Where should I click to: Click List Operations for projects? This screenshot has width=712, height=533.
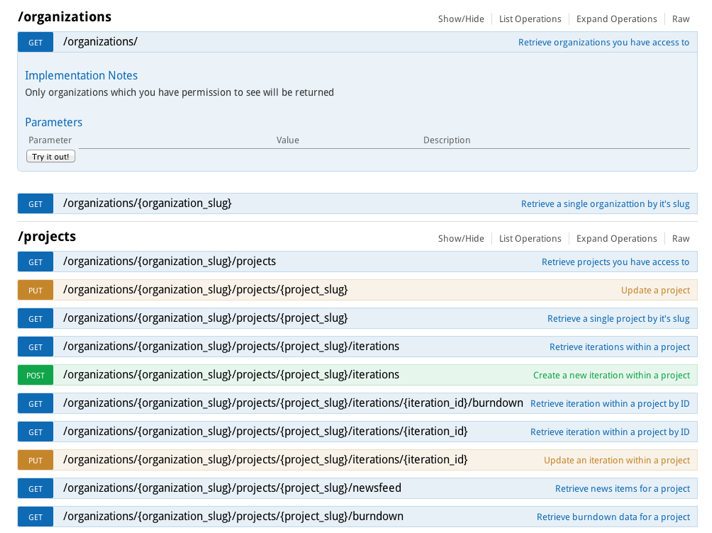click(x=530, y=238)
